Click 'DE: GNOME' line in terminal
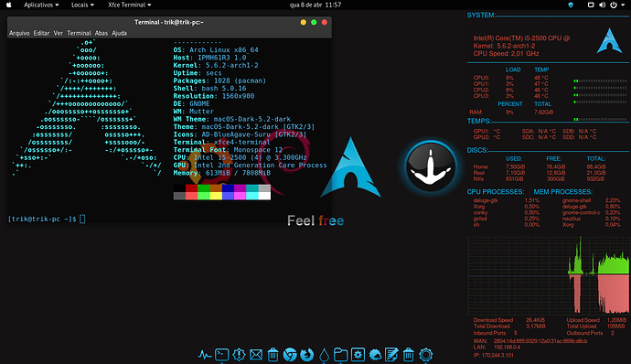Screen dimensions: 631x364 pos(191,103)
